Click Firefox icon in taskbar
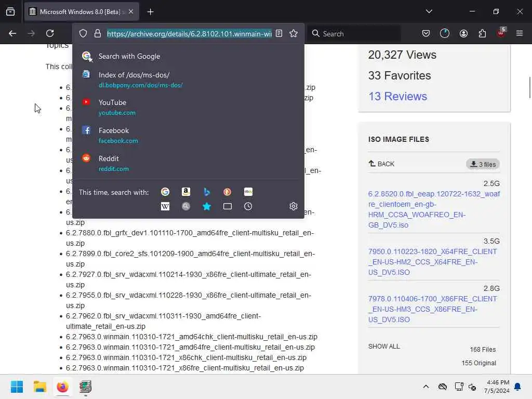532x399 pixels. (62, 387)
